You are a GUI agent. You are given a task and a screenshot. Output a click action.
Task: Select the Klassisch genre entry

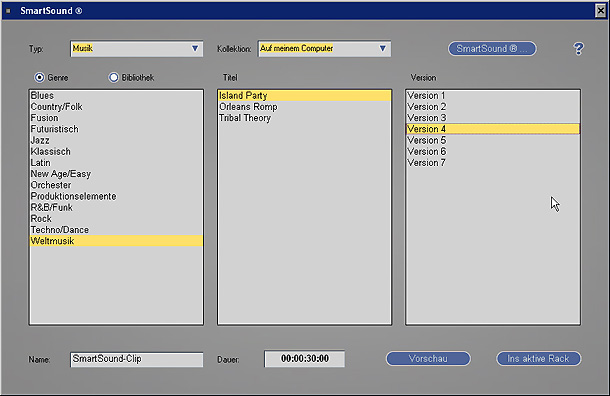(x=116, y=152)
